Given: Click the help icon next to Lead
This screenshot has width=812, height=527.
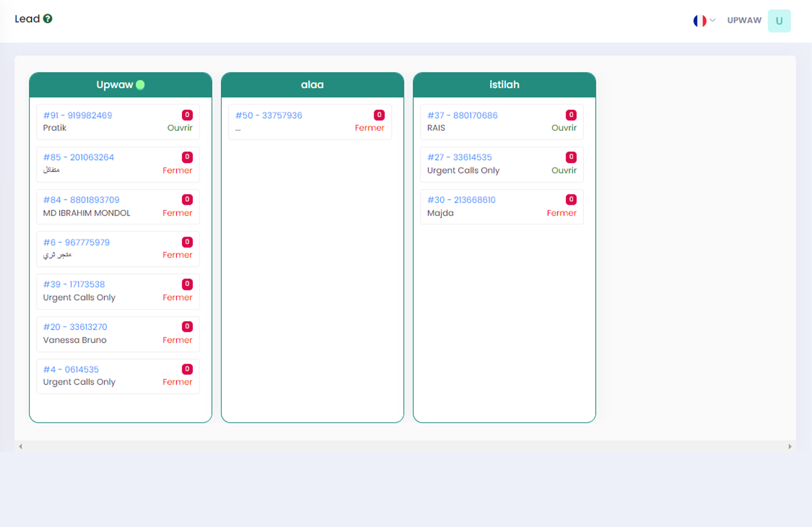Looking at the screenshot, I should (48, 19).
